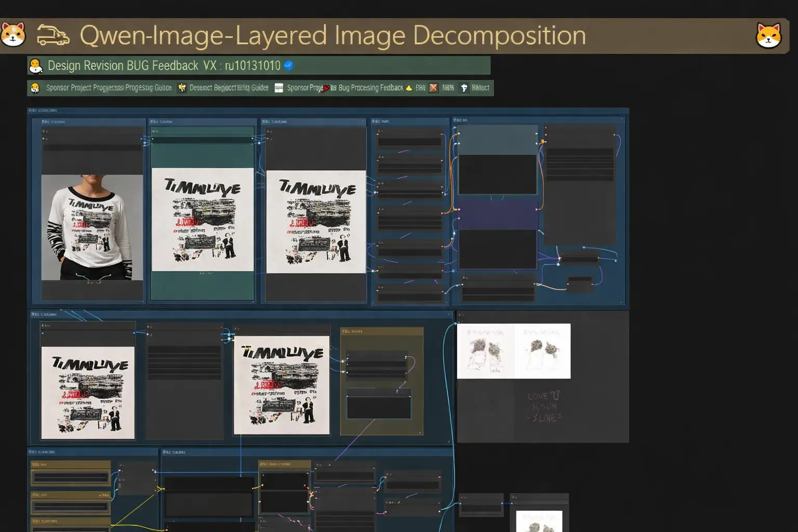Image resolution: width=798 pixels, height=532 pixels.
Task: Click the handwritten "LOVE" note text
Action: [544, 406]
